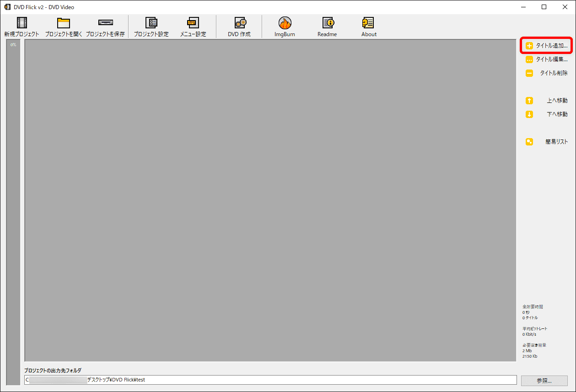Launch ImgBurn flame icon
576x392 pixels.
[285, 23]
